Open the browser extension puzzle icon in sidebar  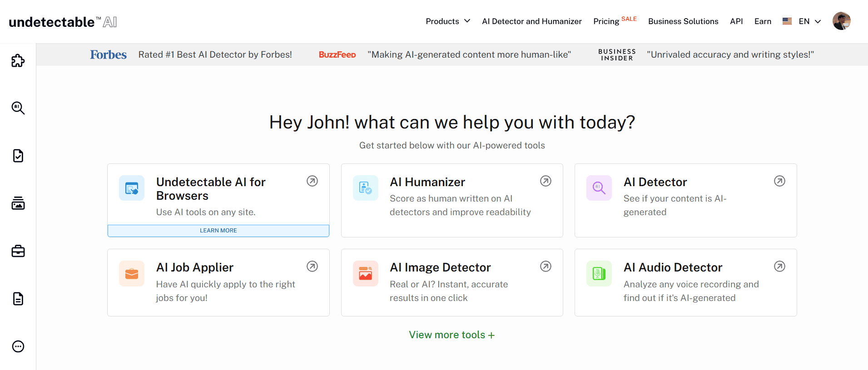(x=18, y=60)
